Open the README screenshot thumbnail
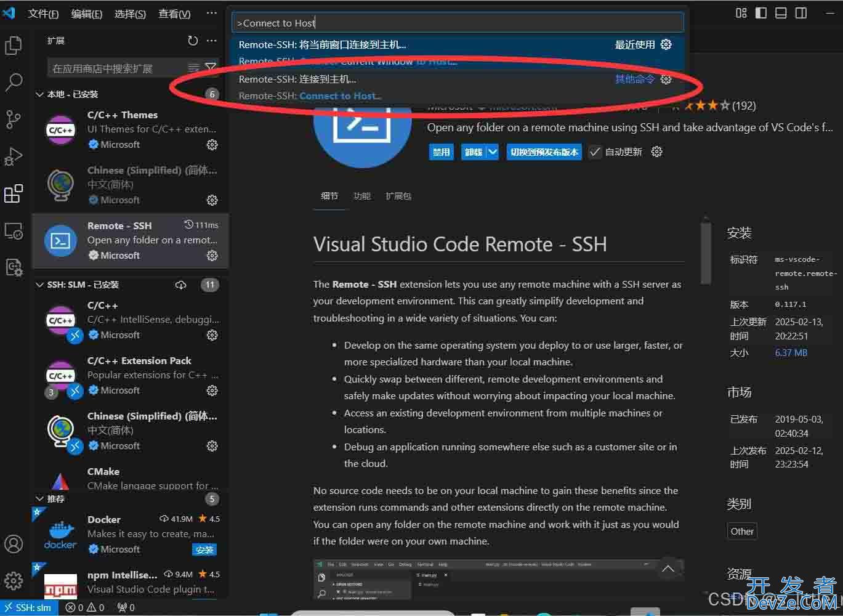 click(498, 579)
